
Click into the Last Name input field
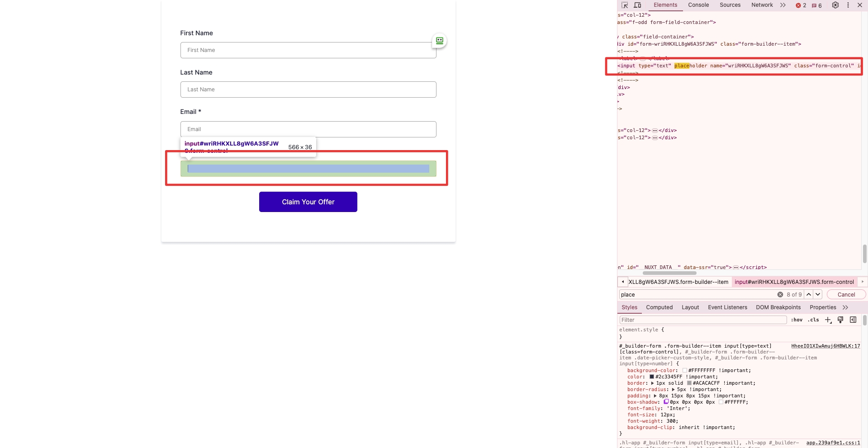click(308, 90)
